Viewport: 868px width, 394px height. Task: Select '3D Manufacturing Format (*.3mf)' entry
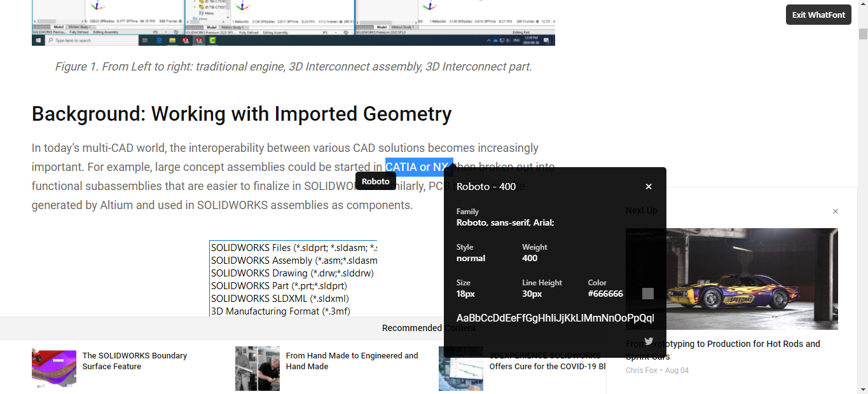point(280,311)
